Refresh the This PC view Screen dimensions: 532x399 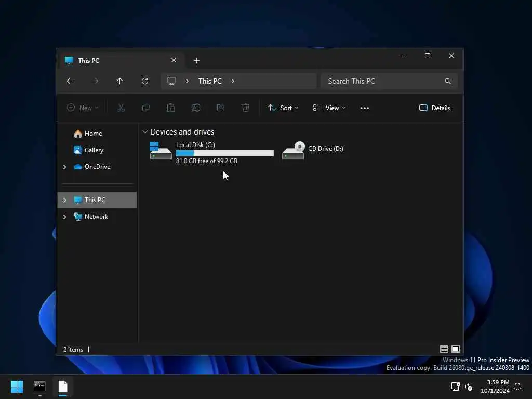click(x=145, y=81)
